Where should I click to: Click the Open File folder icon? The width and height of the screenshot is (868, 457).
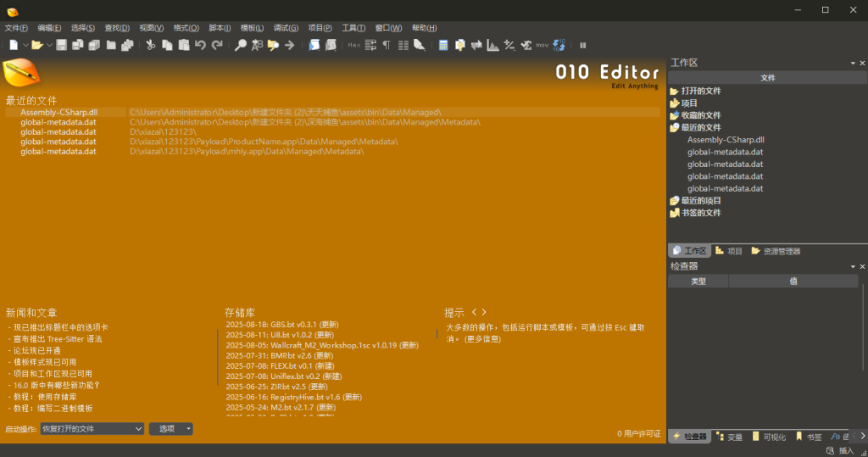coord(37,46)
